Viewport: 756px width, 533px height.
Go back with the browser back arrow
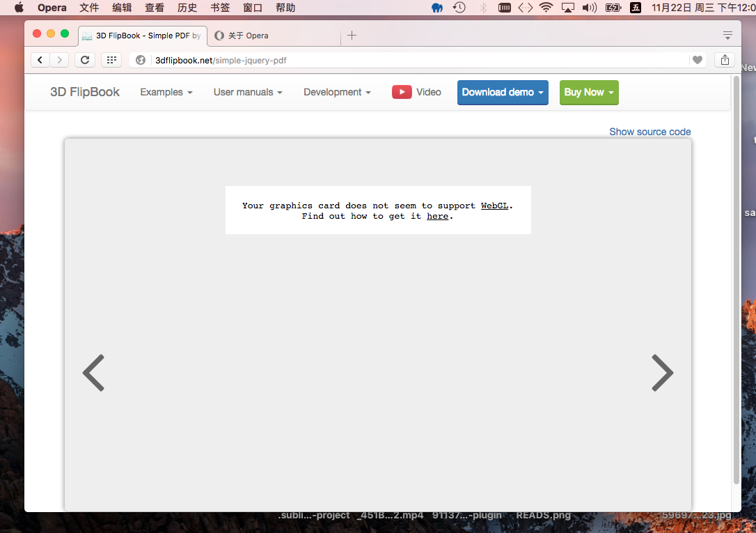coord(40,60)
